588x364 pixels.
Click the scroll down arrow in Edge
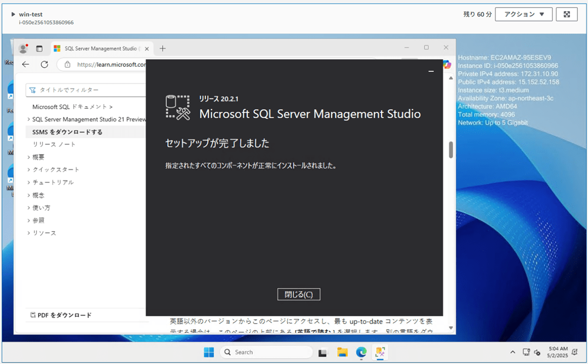pos(451,328)
